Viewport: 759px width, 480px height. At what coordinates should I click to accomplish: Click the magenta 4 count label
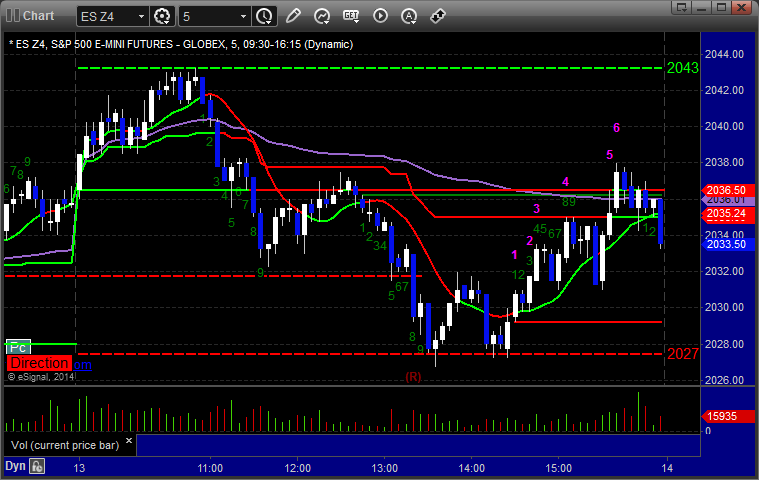[x=565, y=182]
